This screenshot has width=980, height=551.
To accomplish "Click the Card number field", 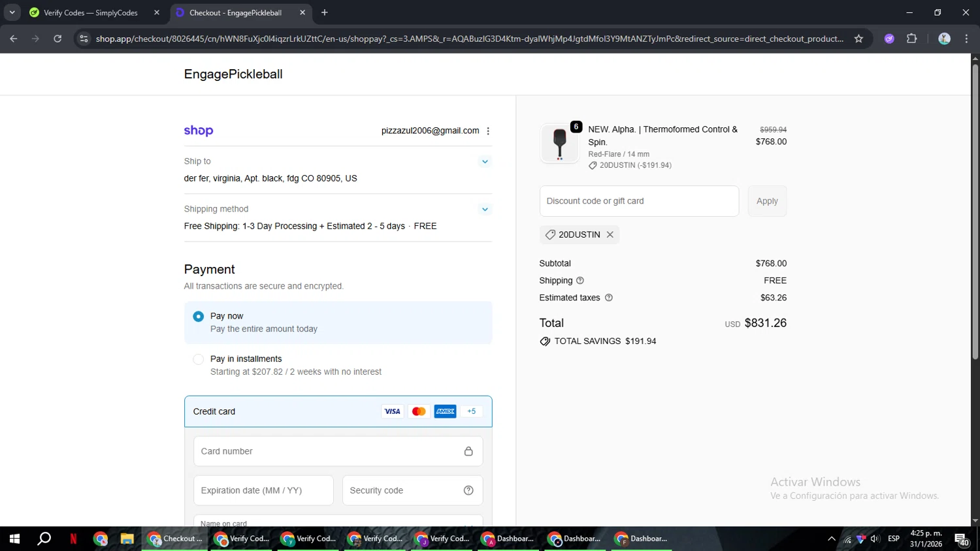I will [338, 451].
